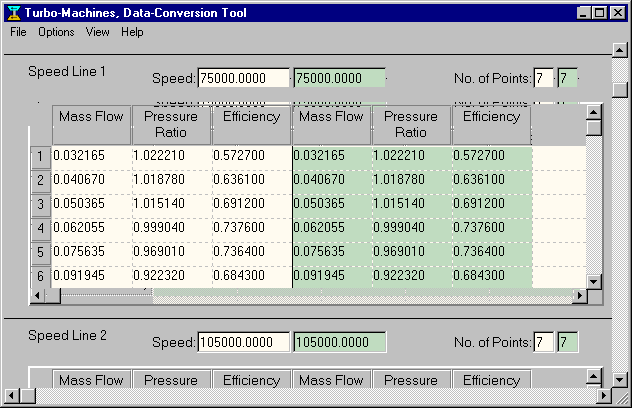Select row header 4 in the table

41,229
